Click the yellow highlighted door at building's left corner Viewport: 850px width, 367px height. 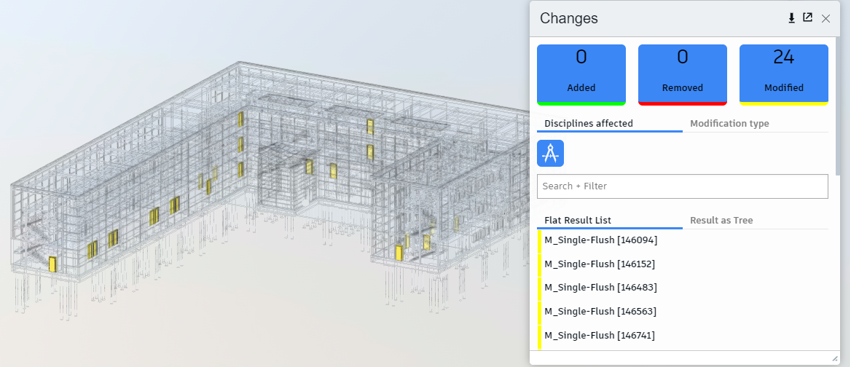[x=52, y=264]
